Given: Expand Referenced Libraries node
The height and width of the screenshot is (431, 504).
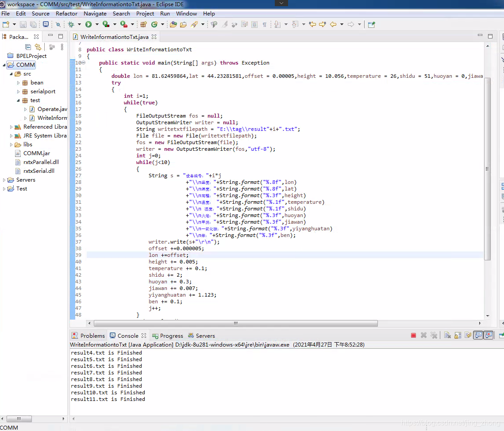Looking at the screenshot, I should (x=11, y=127).
